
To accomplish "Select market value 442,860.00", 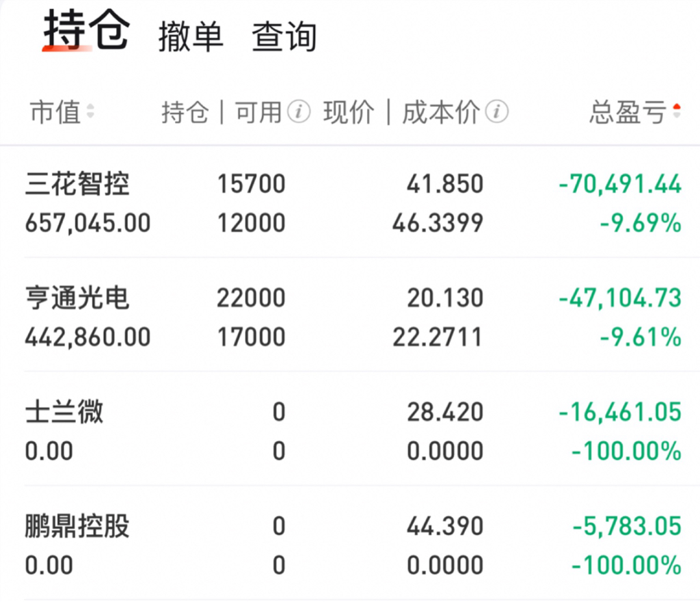I will pyautogui.click(x=87, y=337).
